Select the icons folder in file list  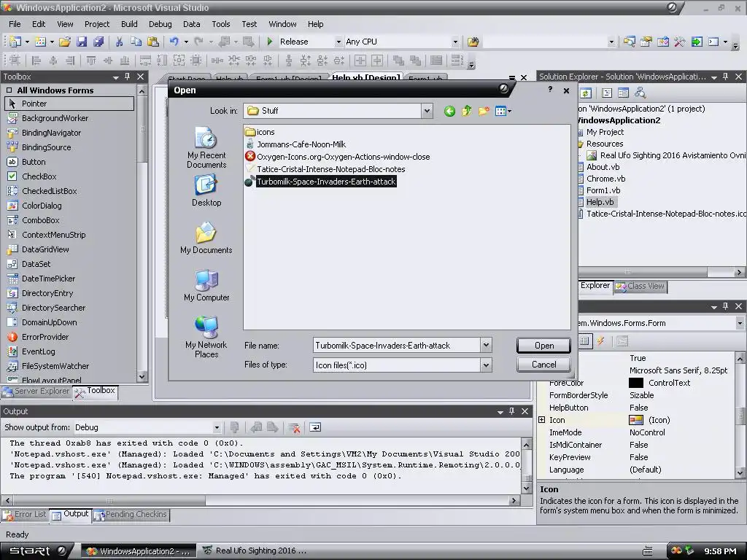[x=260, y=132]
